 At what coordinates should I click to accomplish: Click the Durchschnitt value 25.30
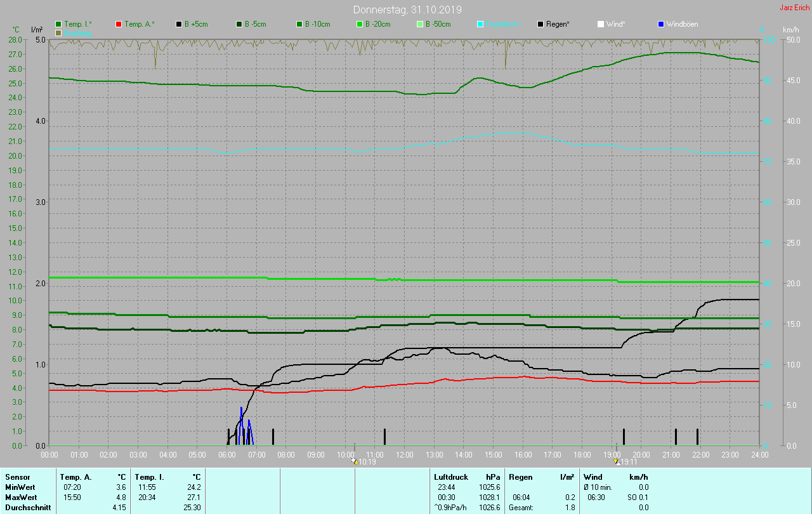click(x=191, y=508)
